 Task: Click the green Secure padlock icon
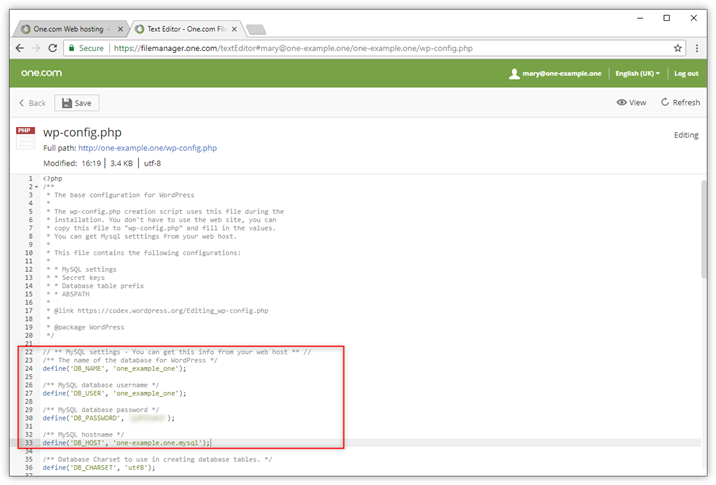(x=72, y=48)
